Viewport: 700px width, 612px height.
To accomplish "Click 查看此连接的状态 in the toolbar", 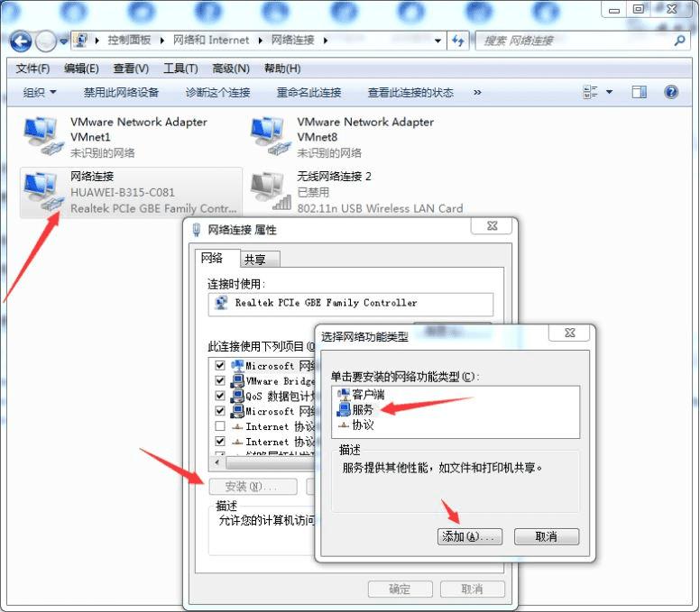I will (x=410, y=92).
